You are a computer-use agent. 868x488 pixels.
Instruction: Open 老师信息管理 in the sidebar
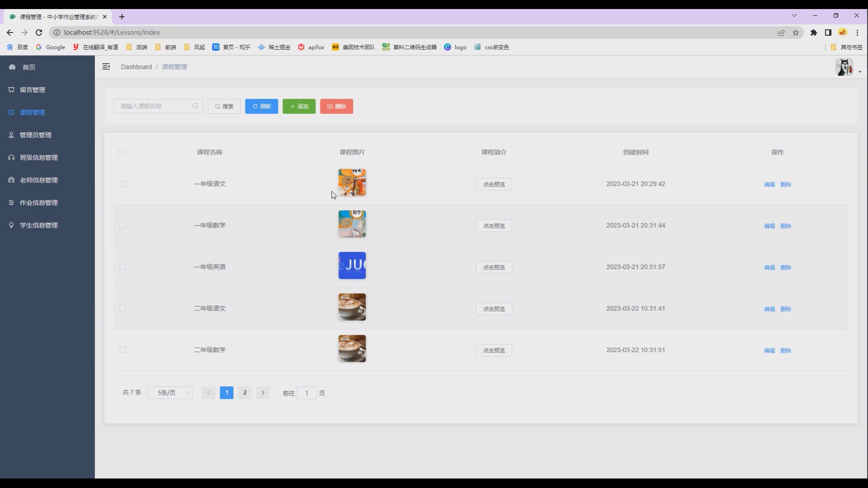click(x=39, y=180)
